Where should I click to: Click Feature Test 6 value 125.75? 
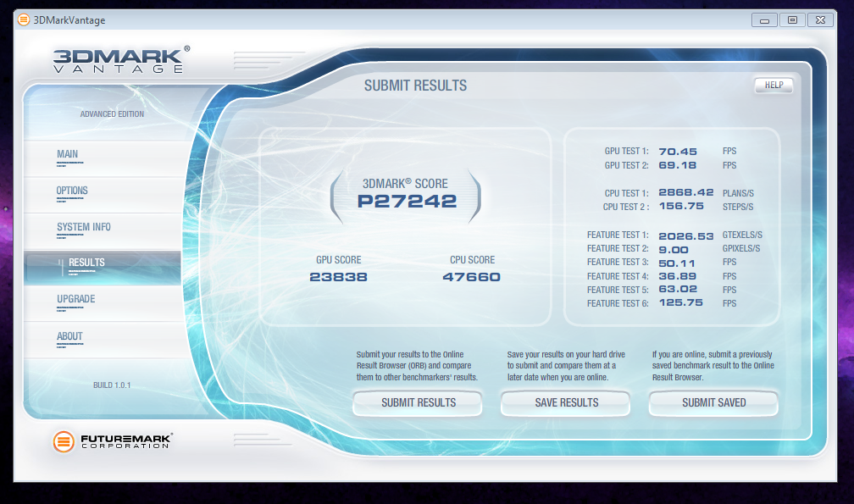(x=681, y=302)
